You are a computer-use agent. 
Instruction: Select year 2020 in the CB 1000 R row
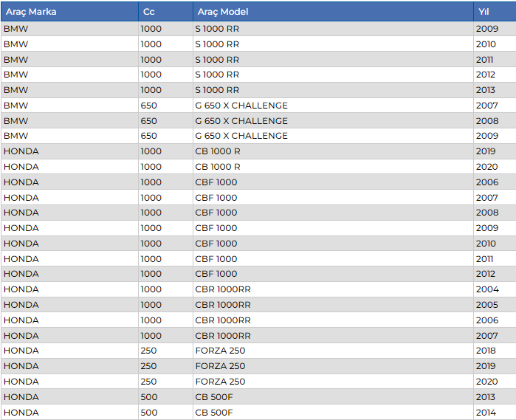coord(486,167)
